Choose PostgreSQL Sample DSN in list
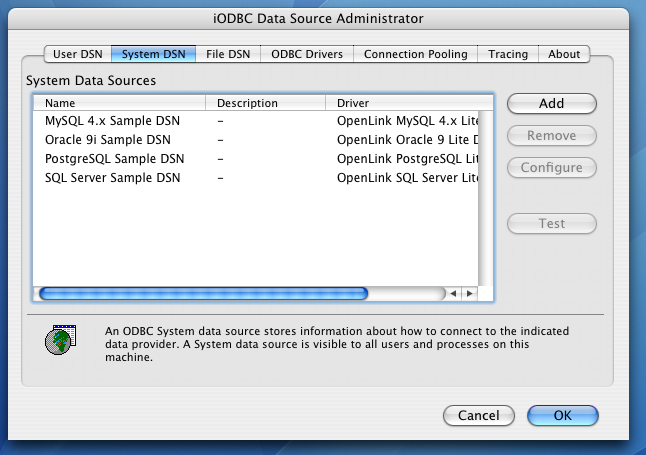646x455 pixels. point(114,158)
